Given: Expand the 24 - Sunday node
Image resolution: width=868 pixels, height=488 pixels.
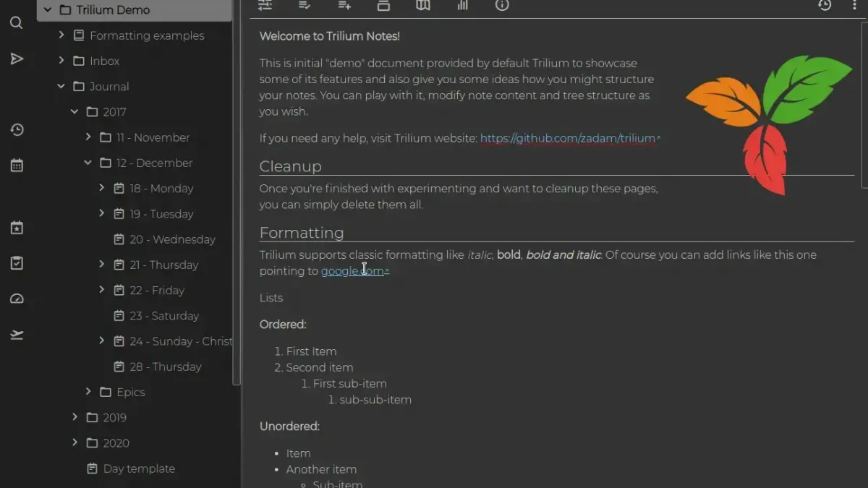Looking at the screenshot, I should (x=102, y=341).
